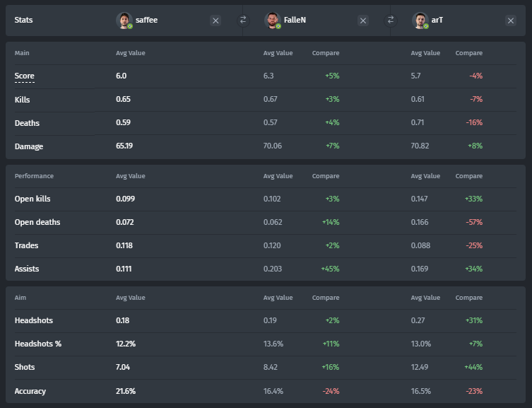Select the Headshots row label

pos(34,320)
